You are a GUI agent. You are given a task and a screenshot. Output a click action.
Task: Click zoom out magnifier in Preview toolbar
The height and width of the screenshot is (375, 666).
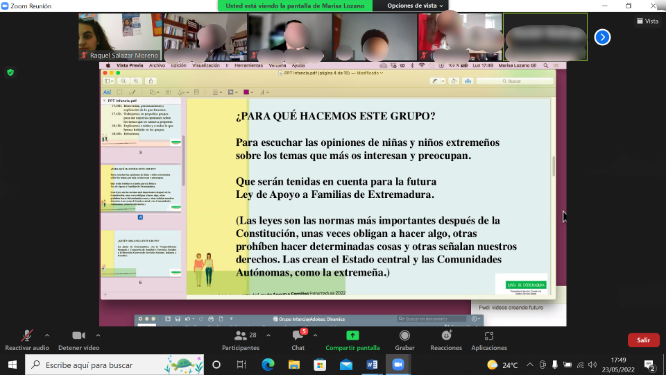click(123, 81)
